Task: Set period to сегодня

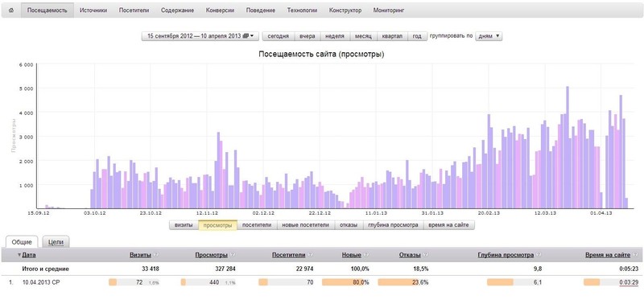Action: (x=279, y=36)
